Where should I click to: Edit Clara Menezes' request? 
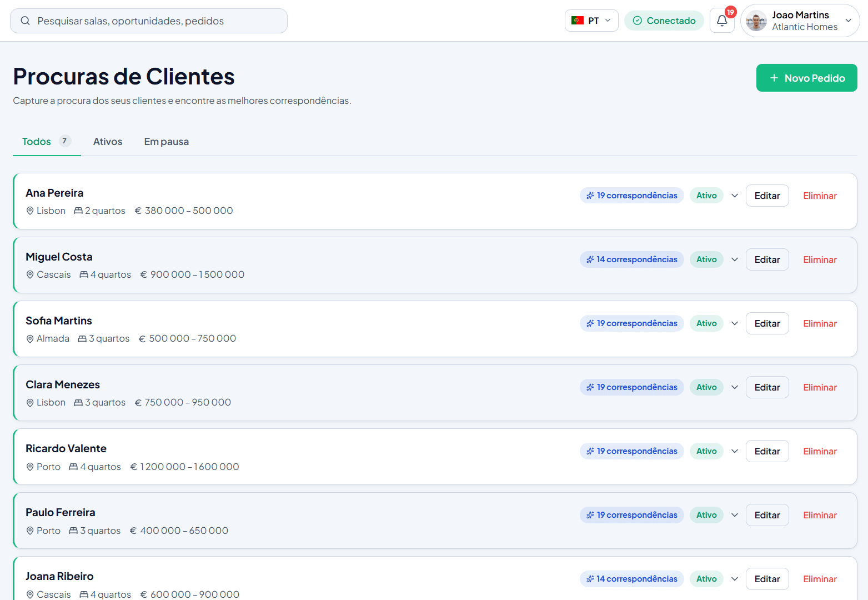point(767,387)
